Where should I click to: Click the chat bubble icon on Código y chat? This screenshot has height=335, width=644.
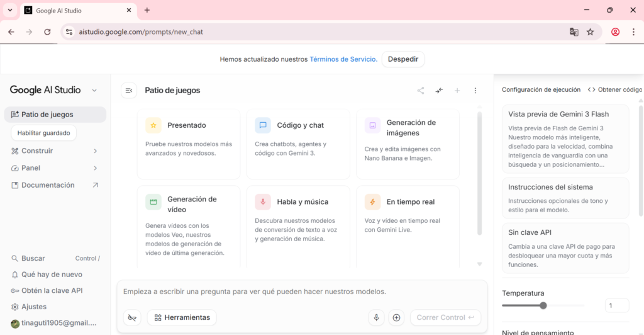[x=263, y=125]
